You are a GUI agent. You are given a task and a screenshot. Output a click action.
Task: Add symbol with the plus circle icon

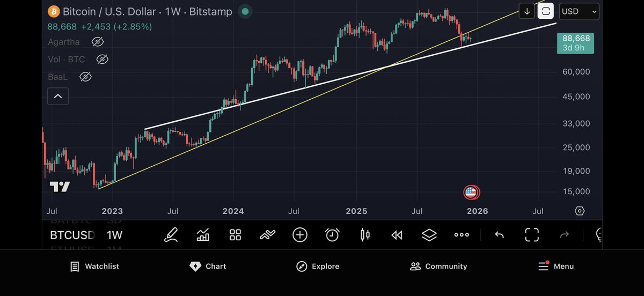point(300,235)
